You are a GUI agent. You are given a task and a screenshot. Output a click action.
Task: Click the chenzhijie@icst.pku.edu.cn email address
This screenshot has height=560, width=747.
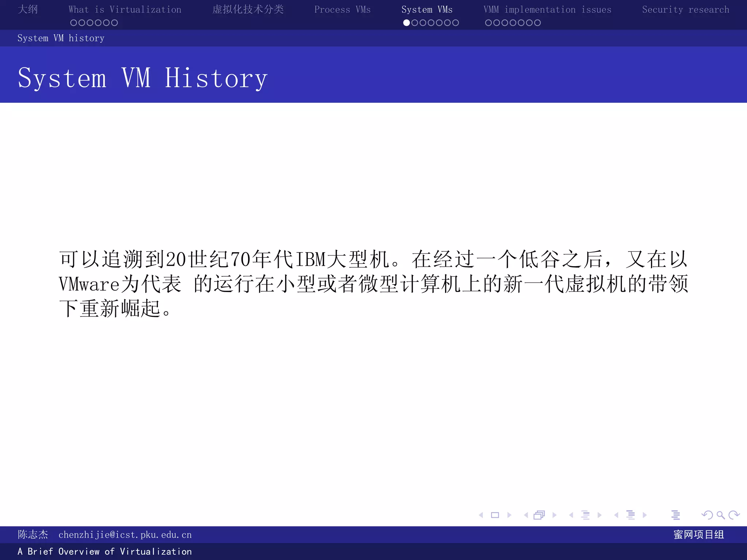(125, 535)
